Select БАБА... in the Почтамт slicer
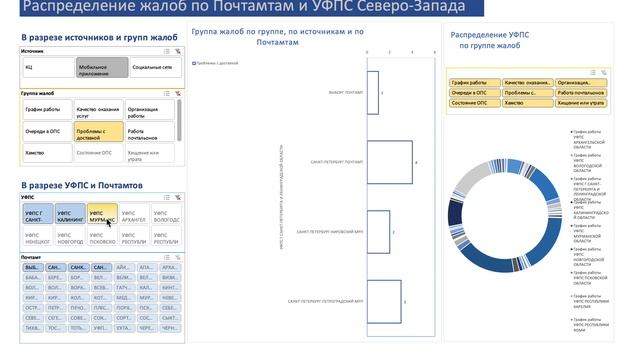Screen dimensions: 640x360 pyautogui.click(x=33, y=278)
